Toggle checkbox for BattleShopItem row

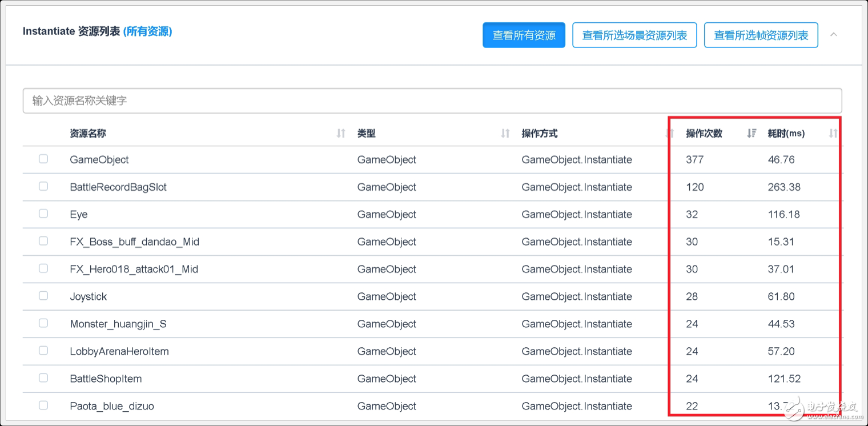pyautogui.click(x=43, y=379)
